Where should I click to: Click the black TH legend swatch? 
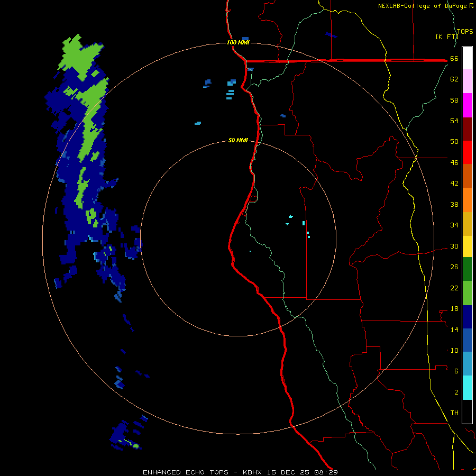[x=467, y=411]
